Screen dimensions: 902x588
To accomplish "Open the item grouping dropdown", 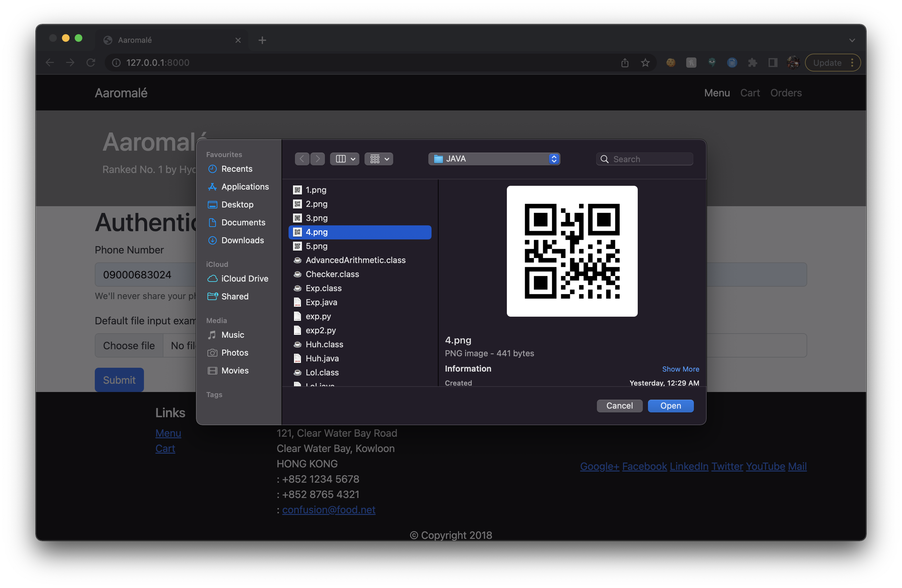I will click(x=379, y=159).
